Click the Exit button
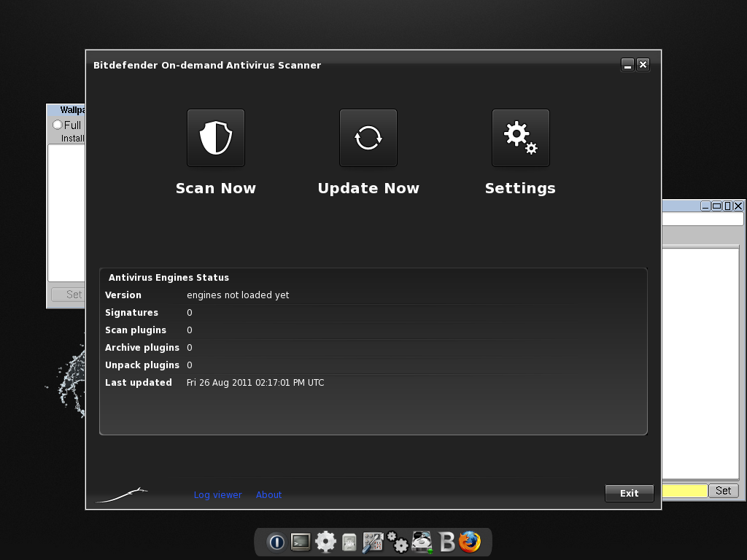The image size is (747, 560). coord(630,494)
